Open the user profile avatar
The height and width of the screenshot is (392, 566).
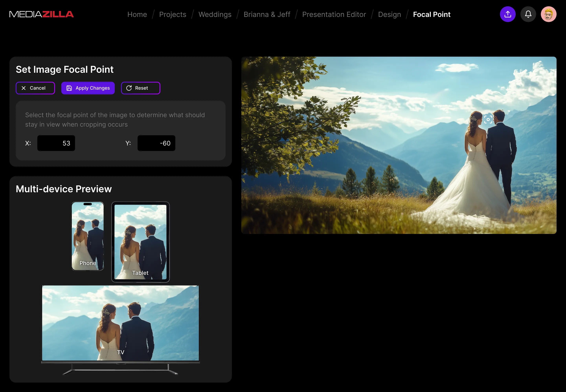(x=548, y=14)
